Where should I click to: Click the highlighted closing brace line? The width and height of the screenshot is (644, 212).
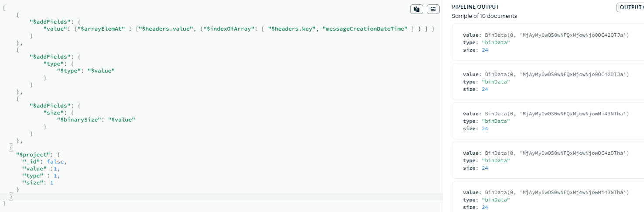[11, 197]
